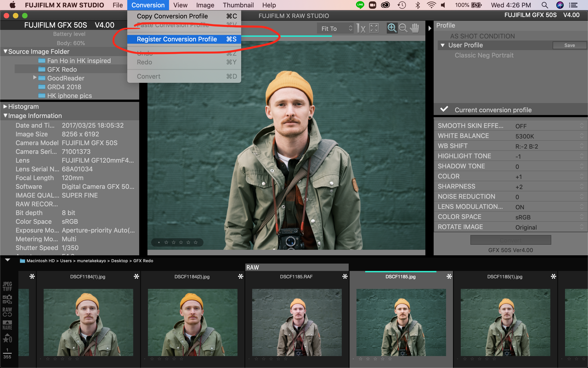This screenshot has height=368, width=588.
Task: Open the Image menu
Action: [205, 5]
